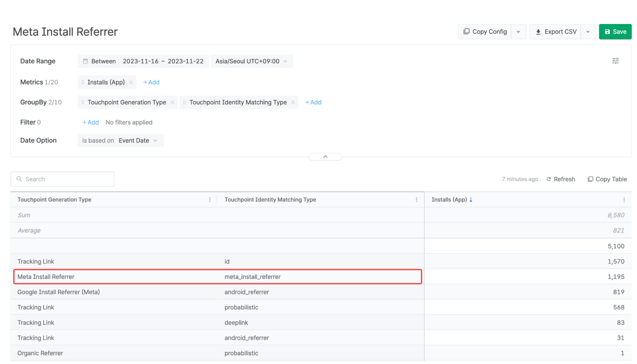The image size is (637, 364).
Task: Open the Export CSV dropdown arrow
Action: (588, 32)
